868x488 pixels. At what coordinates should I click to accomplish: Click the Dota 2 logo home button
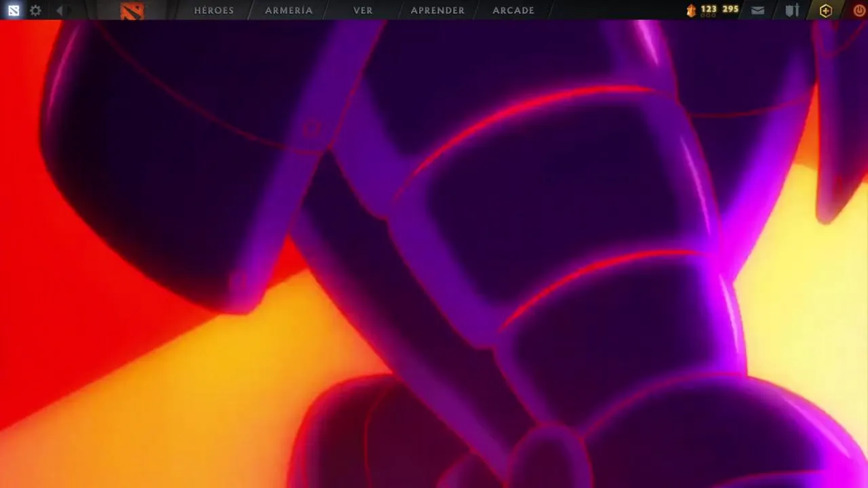coord(132,10)
